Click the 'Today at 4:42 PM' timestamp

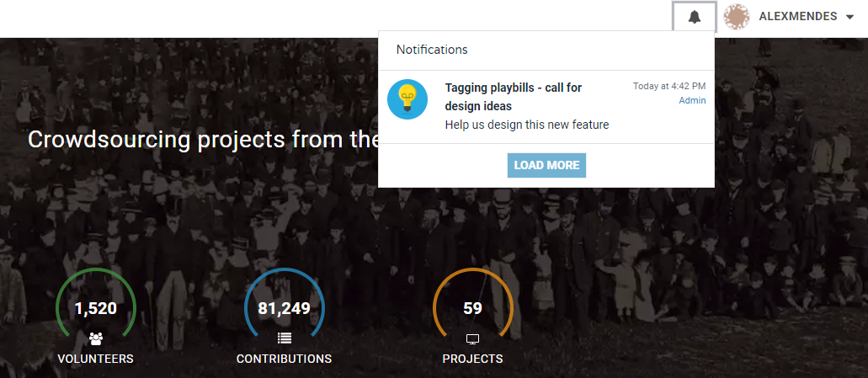[669, 86]
